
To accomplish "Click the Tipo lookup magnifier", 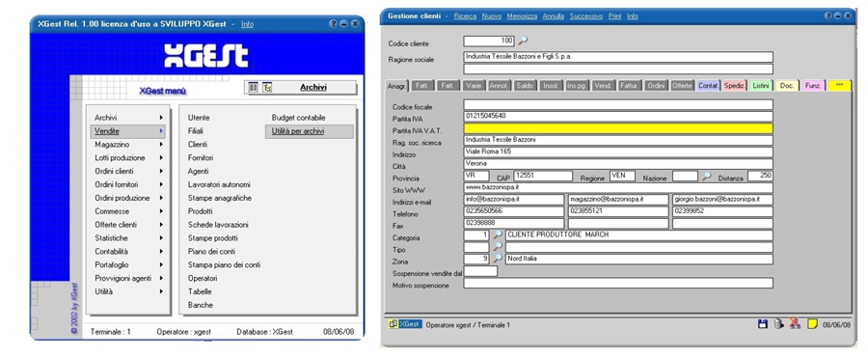I will tap(498, 247).
